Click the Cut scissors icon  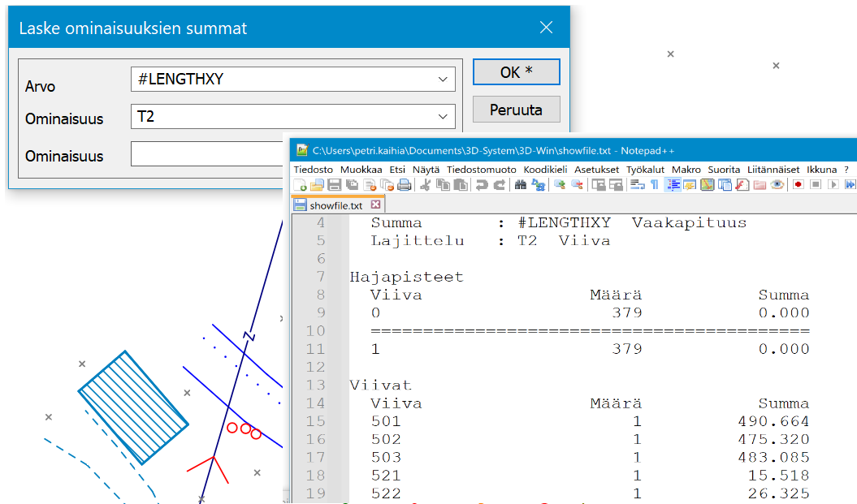pos(424,185)
